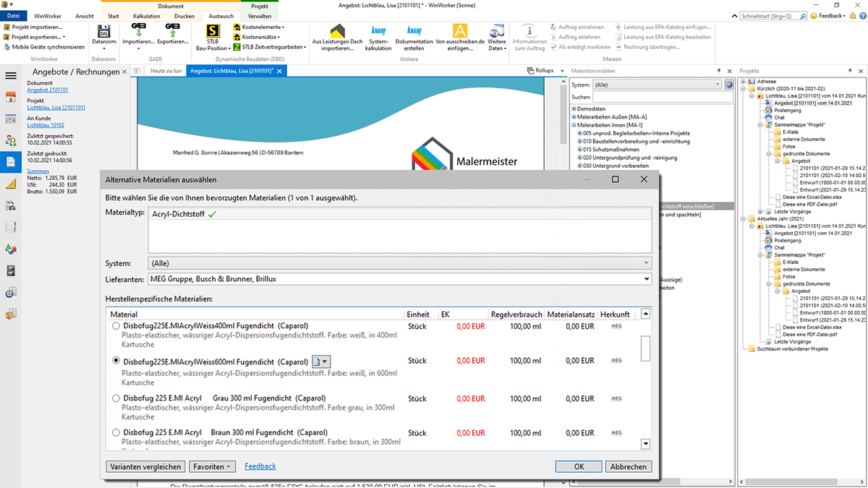This screenshot has width=868, height=488.
Task: Open the yellow set-square sidebar icon
Action: 10,184
